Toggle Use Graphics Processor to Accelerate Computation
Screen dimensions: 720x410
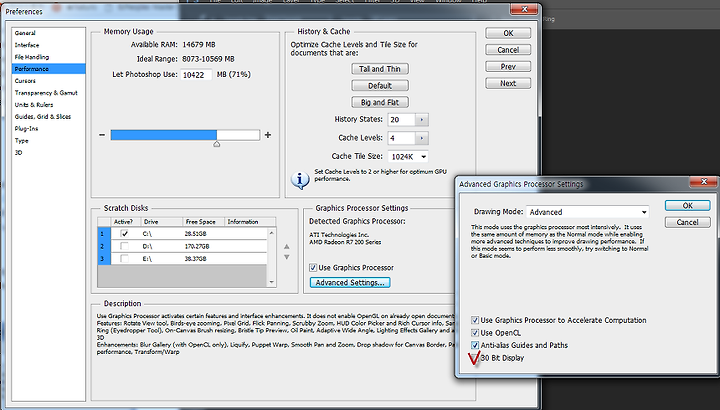click(x=475, y=320)
